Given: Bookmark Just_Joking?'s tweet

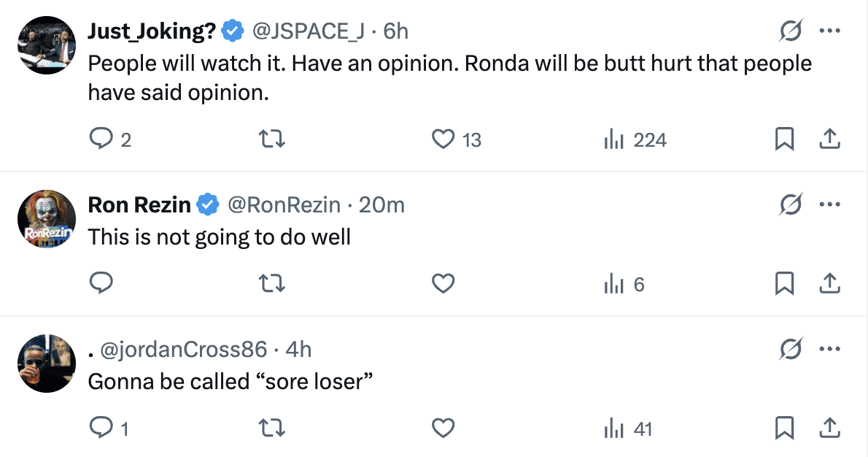Looking at the screenshot, I should pos(784,139).
